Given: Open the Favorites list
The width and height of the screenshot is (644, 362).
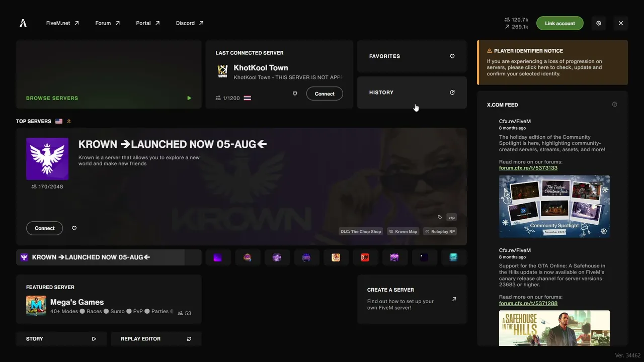Looking at the screenshot, I should (412, 56).
